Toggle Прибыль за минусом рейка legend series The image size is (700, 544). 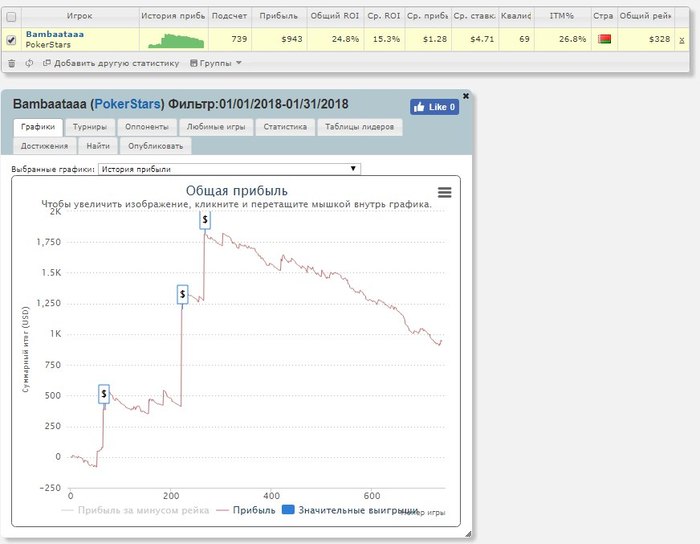(135, 510)
